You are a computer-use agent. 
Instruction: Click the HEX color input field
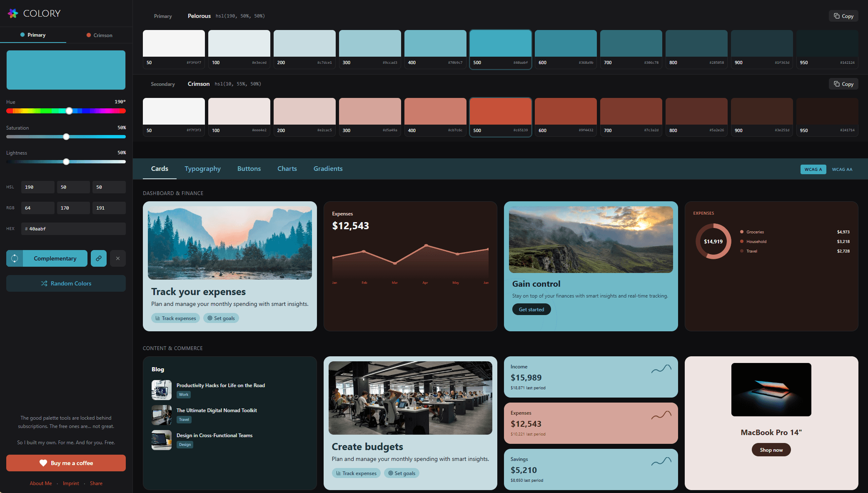pyautogui.click(x=73, y=229)
